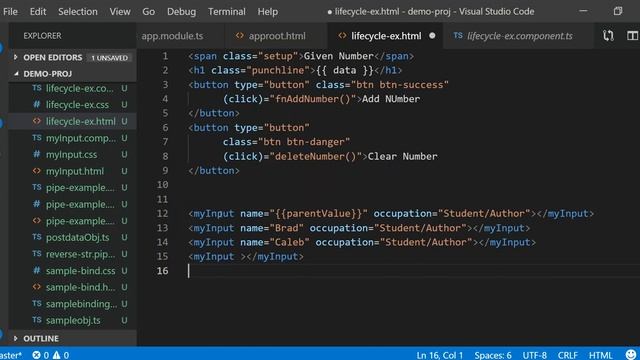Viewport: 640px width, 360px height.
Task: Click the errors count icon in status bar
Action: (37, 355)
